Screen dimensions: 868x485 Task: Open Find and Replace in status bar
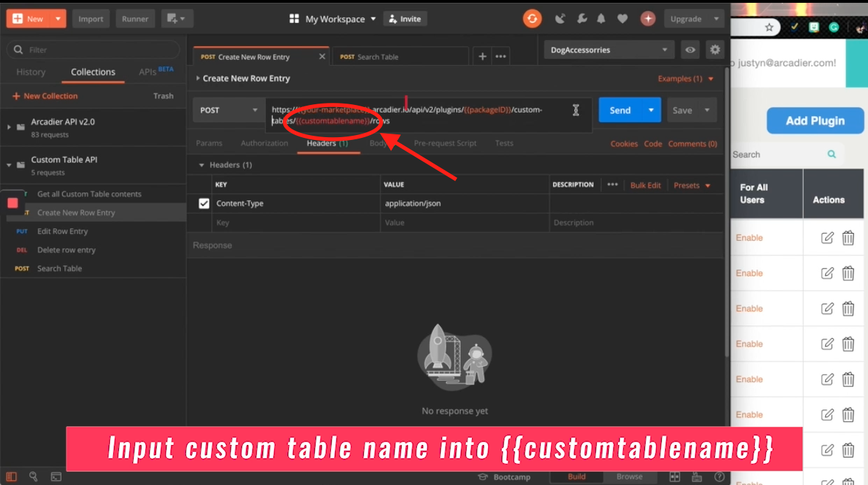pos(33,477)
